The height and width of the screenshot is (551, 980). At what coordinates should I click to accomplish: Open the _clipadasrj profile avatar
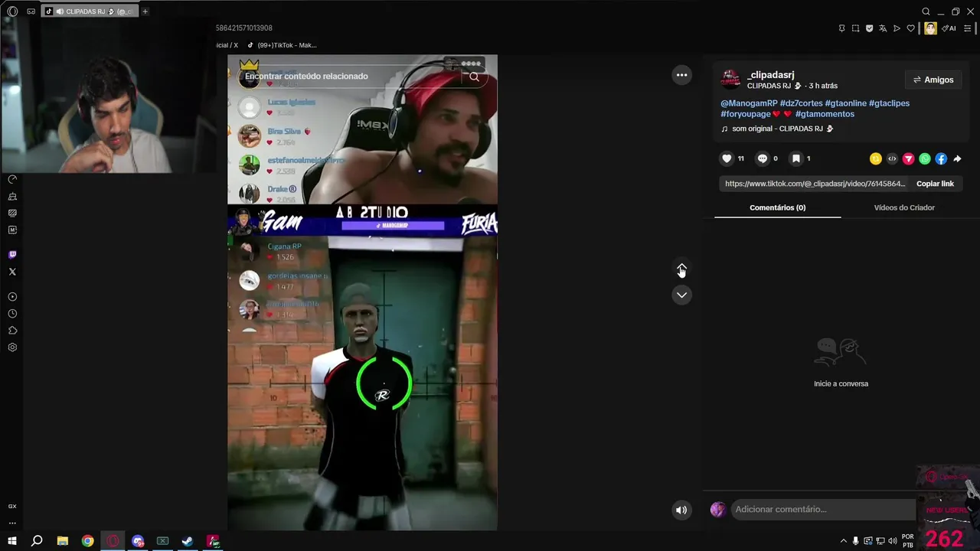point(731,79)
